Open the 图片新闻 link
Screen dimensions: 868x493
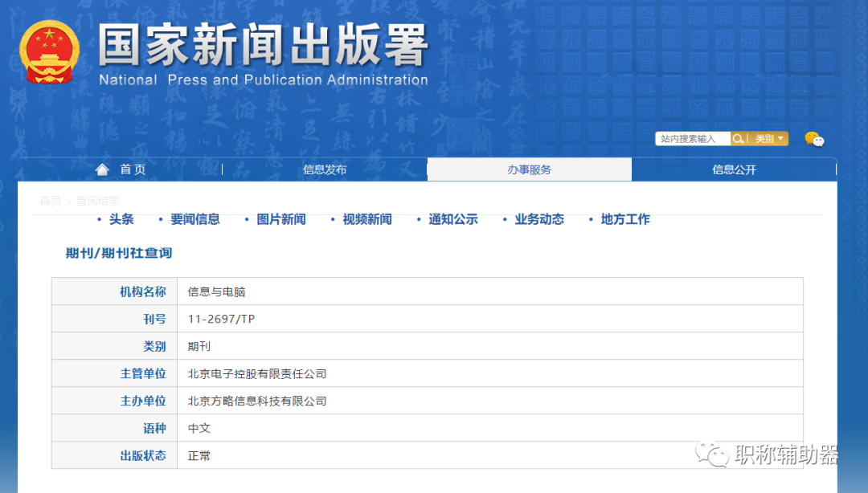pyautogui.click(x=280, y=219)
